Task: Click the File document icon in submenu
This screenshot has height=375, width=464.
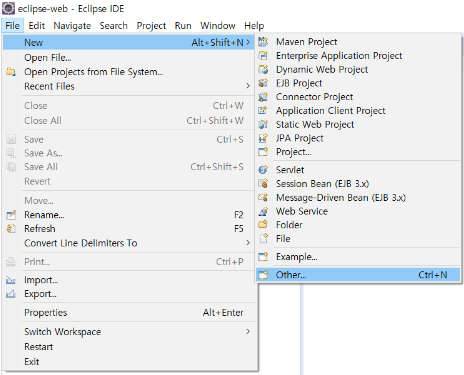Action: (264, 238)
